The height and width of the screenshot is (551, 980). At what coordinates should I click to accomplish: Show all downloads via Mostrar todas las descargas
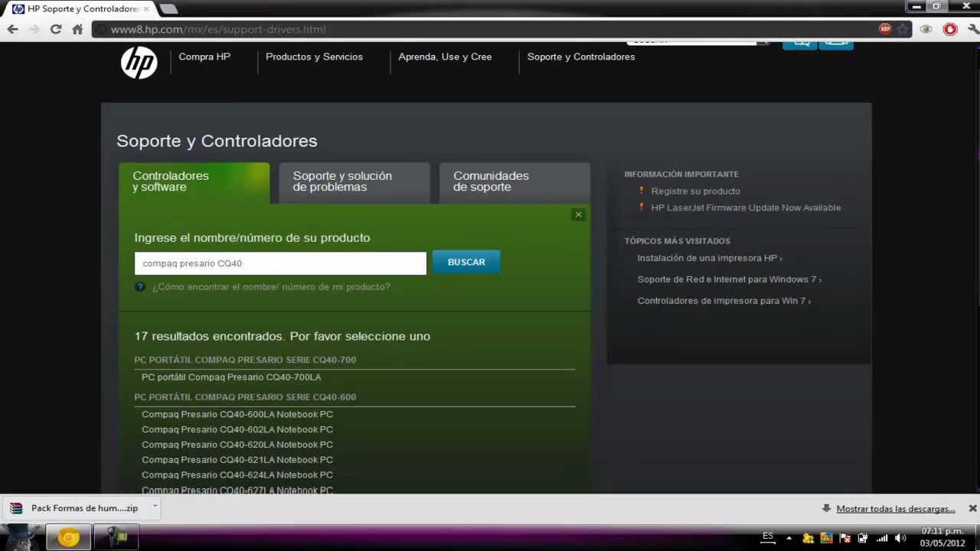[x=896, y=509]
